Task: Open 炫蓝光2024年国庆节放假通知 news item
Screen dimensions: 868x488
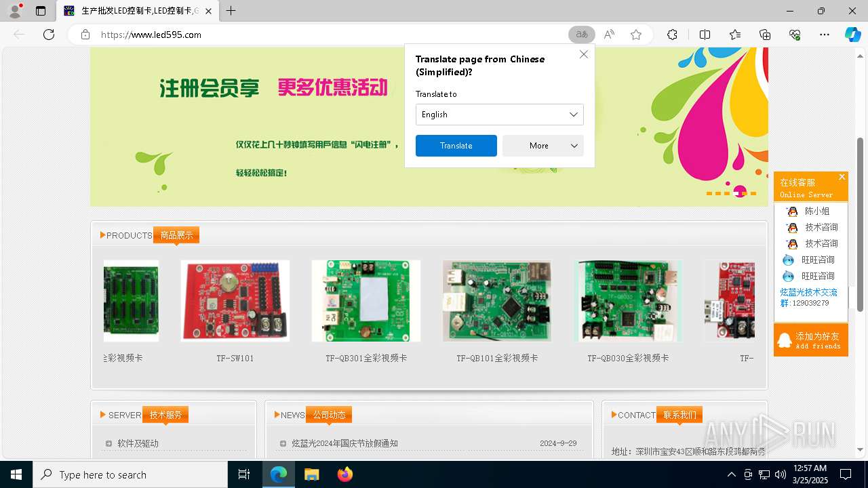Action: pos(344,443)
